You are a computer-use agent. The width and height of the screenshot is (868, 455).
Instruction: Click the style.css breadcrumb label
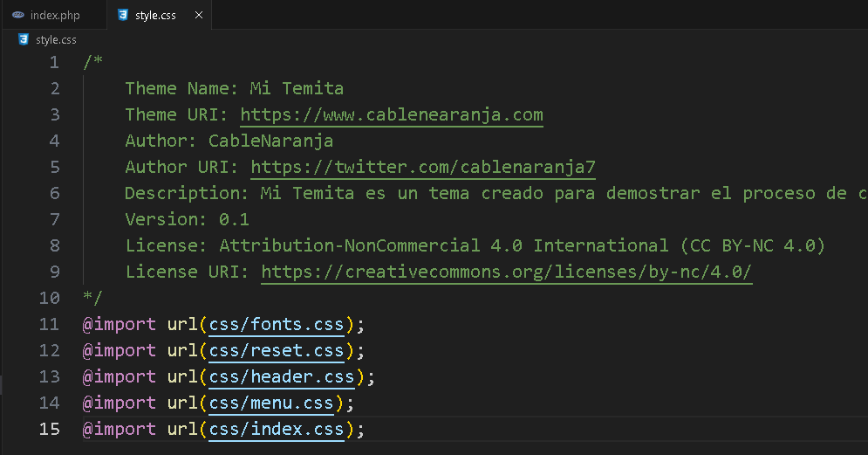[x=56, y=40]
